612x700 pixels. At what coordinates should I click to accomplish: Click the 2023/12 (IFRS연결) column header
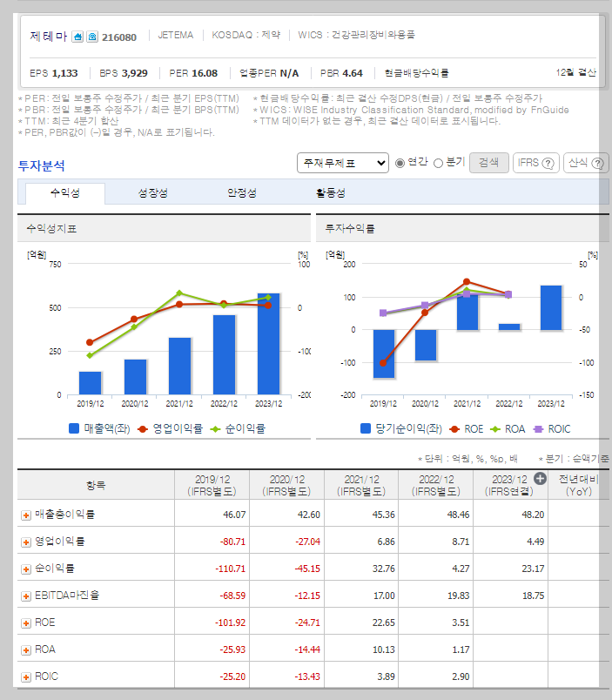coord(509,485)
